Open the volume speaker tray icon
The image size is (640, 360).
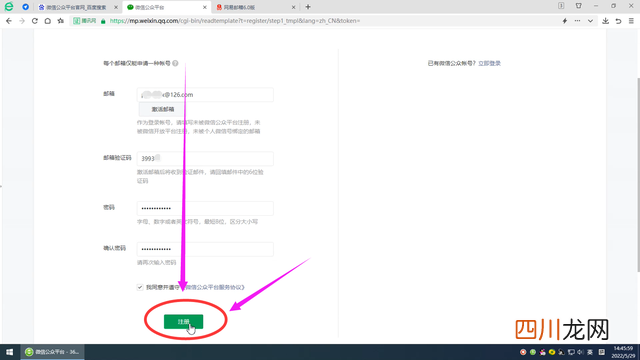(x=580, y=352)
